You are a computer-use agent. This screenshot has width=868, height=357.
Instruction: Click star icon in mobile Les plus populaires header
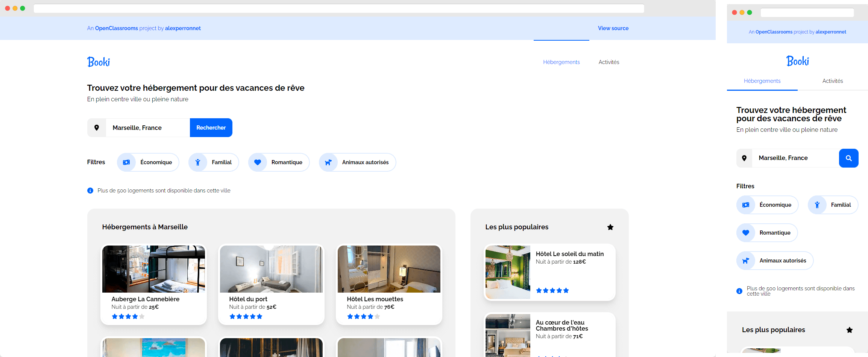pyautogui.click(x=850, y=330)
